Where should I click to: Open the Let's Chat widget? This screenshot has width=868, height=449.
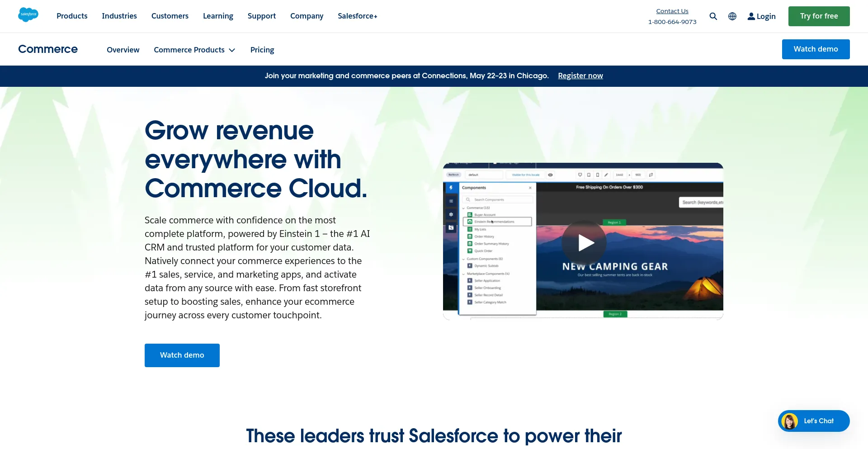coord(814,421)
